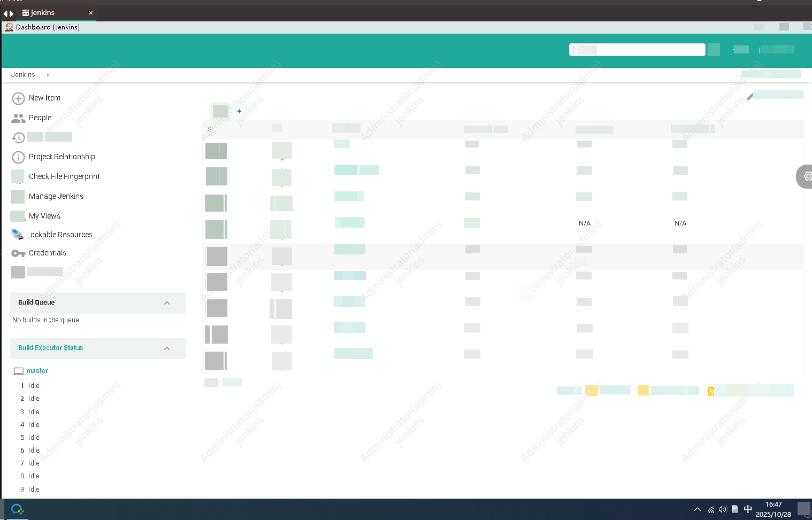Click the master computer icon
Viewport: 812px width, 520px height.
point(19,371)
